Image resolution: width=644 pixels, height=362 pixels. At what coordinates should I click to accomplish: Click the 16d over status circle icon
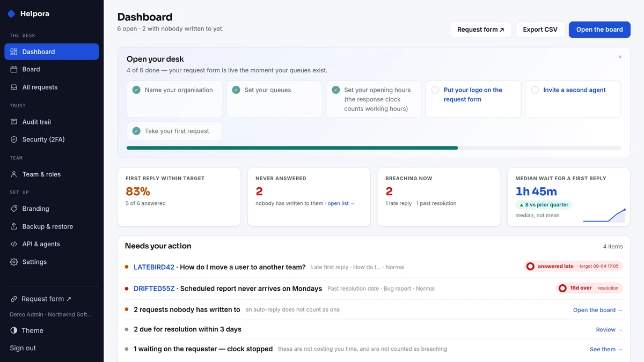tap(562, 288)
